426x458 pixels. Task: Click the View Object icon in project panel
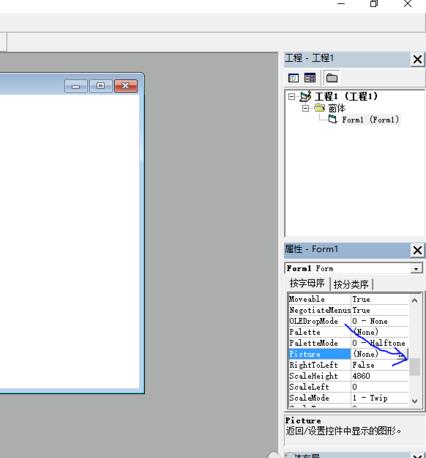310,78
